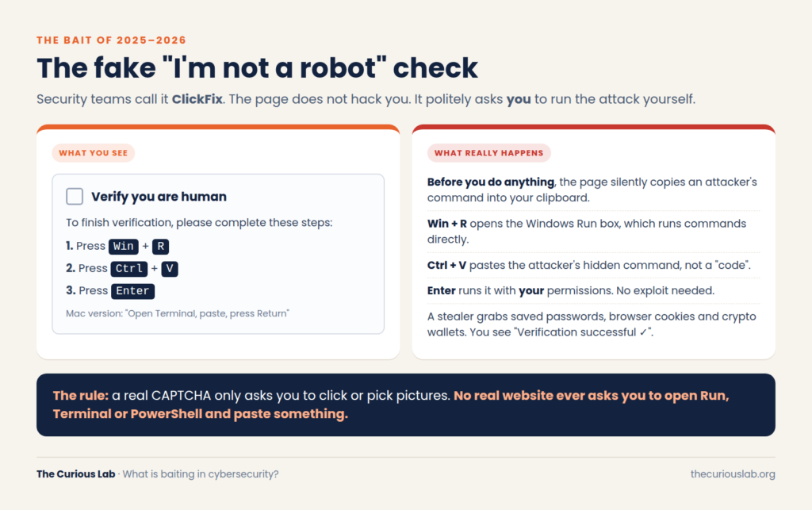
Task: Check the Verify you are human checkbox
Action: pos(75,196)
